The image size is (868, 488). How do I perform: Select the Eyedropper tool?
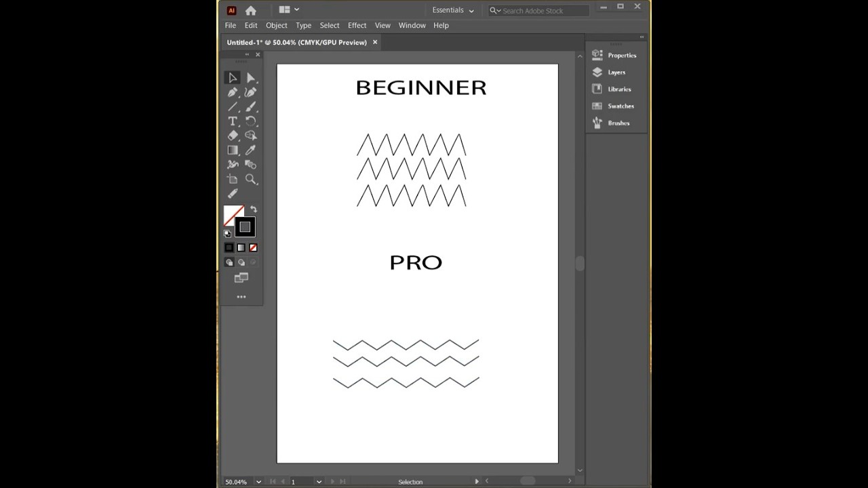coord(251,150)
